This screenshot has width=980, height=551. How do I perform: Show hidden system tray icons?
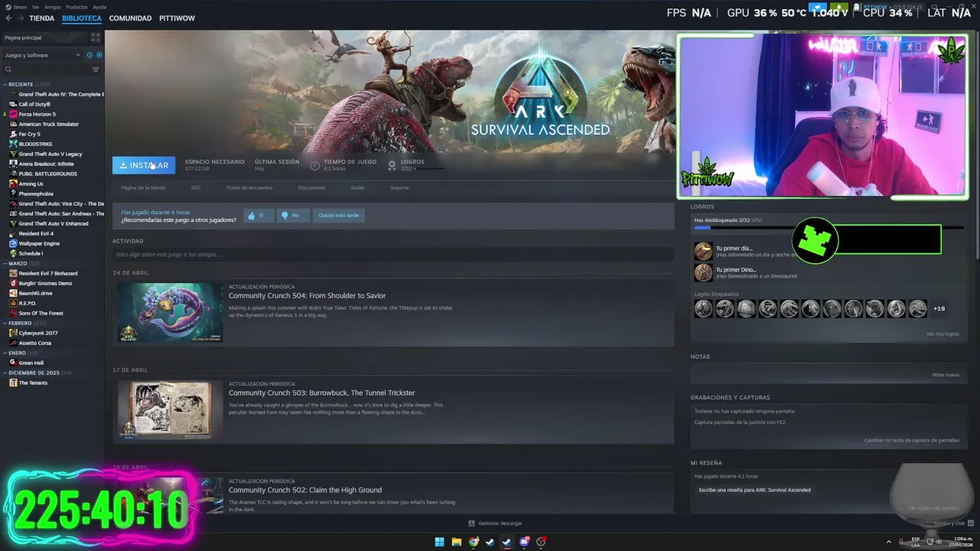tap(889, 542)
